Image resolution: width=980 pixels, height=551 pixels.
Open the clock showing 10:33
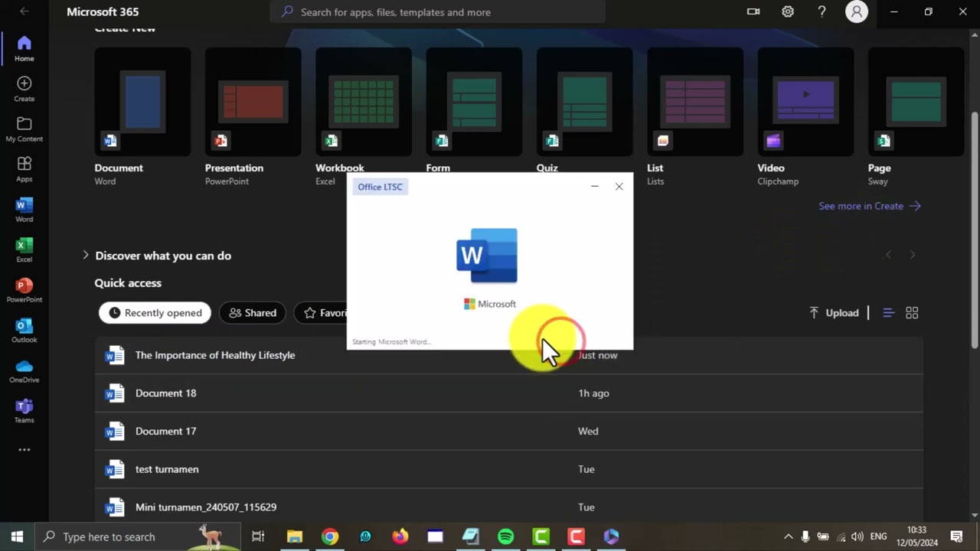coord(916,536)
